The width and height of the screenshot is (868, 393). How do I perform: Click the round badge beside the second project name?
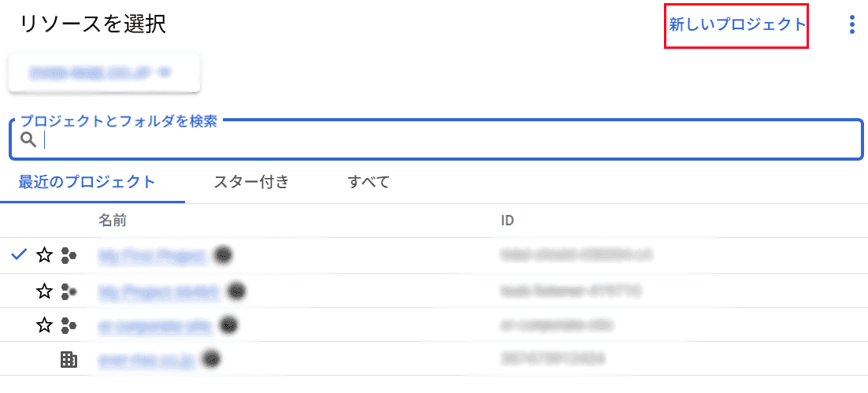[x=237, y=290]
